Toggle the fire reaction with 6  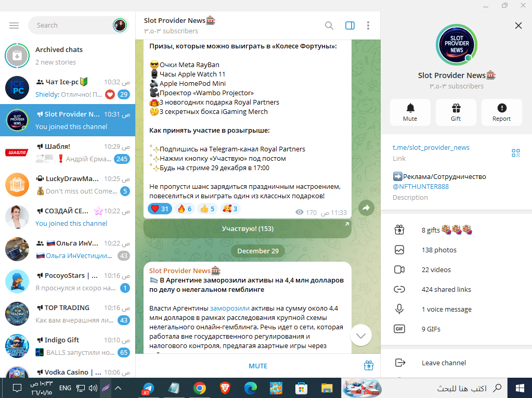click(185, 209)
